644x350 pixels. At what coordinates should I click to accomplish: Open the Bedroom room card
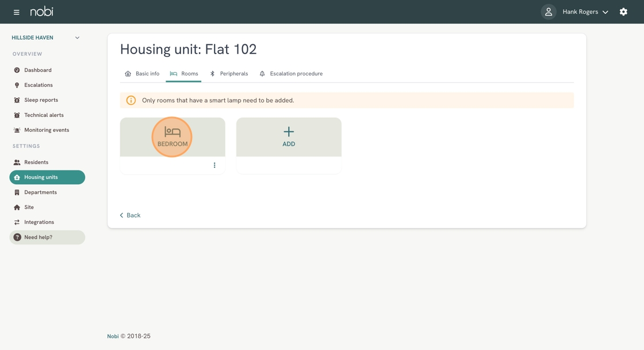click(172, 137)
